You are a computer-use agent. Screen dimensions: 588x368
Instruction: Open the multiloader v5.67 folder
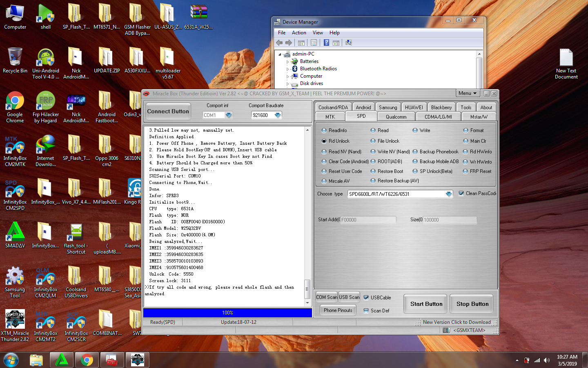coord(168,63)
